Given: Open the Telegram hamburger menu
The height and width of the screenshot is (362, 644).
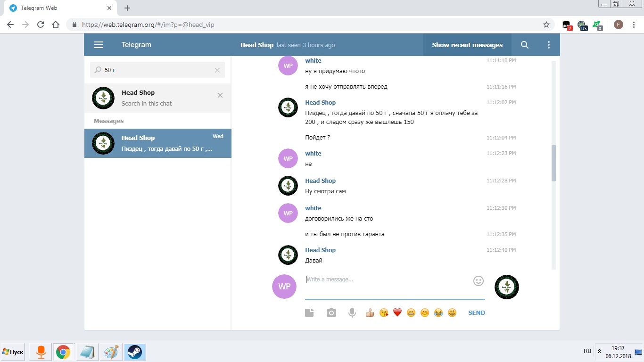Looking at the screenshot, I should point(98,45).
